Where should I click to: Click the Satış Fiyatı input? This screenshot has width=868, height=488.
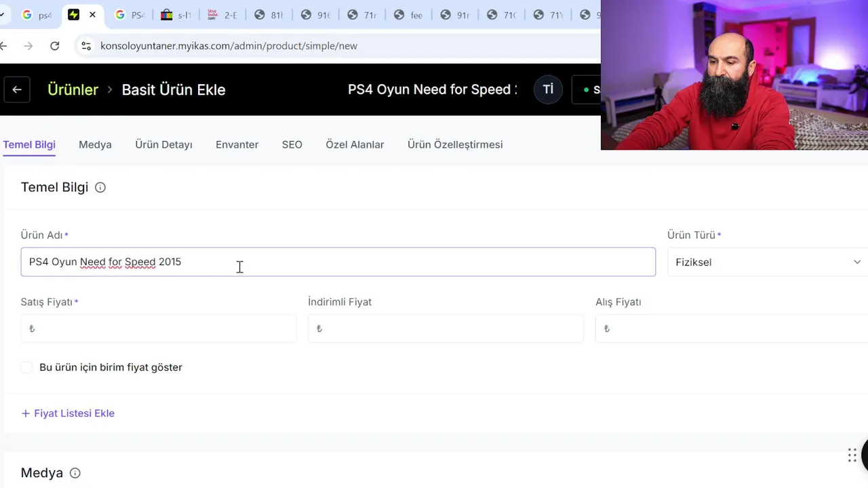click(x=158, y=329)
